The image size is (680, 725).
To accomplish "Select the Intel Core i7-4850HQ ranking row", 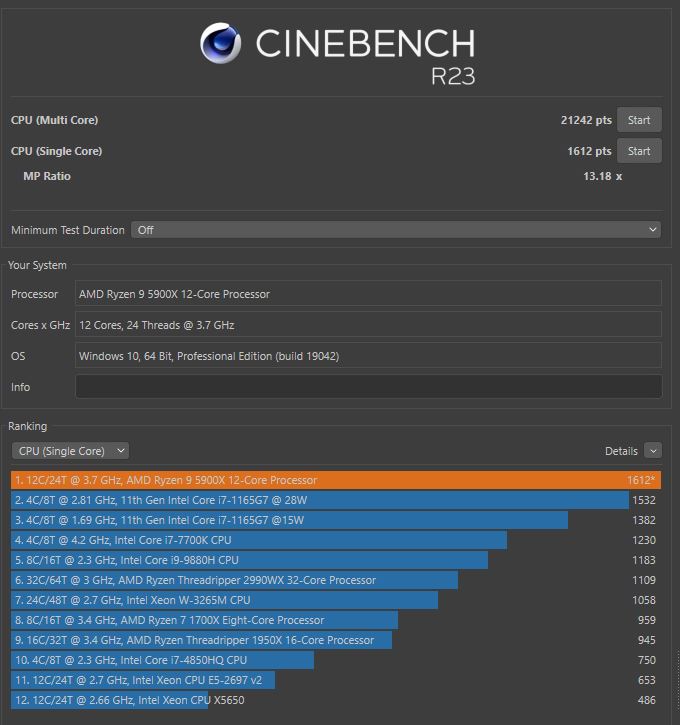I will [x=336, y=660].
